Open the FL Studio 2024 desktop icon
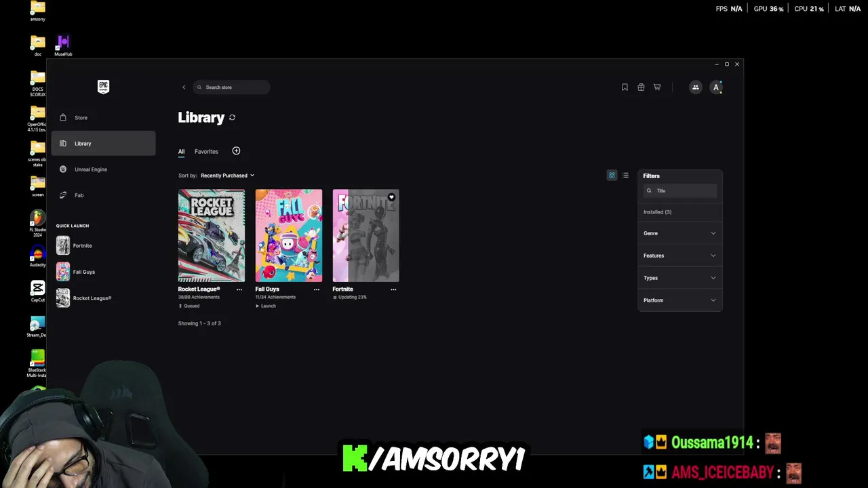This screenshot has height=488, width=868. point(37,223)
